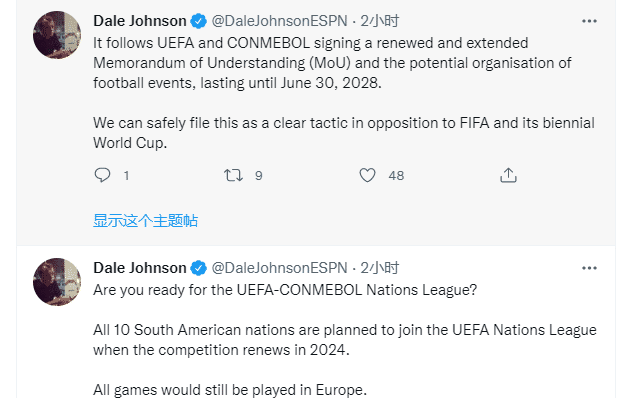Screen dimensions: 634x398
Task: Click the 2小时 timestamp on first tweet
Action: click(380, 21)
